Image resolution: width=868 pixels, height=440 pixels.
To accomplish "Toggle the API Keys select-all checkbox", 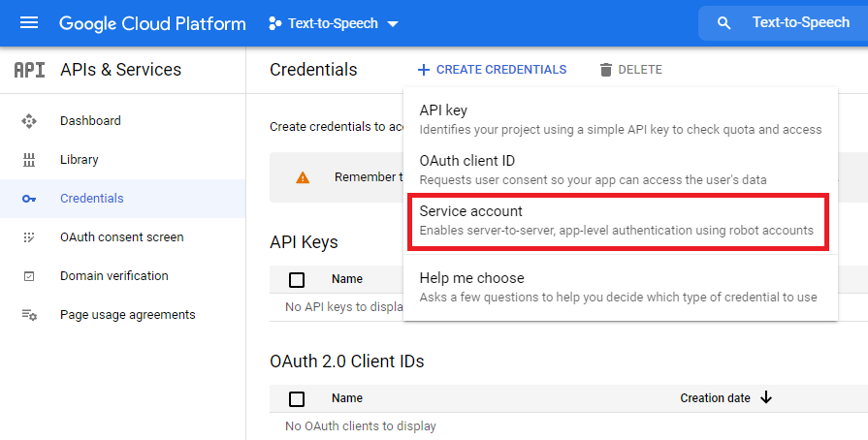I will tap(297, 280).
